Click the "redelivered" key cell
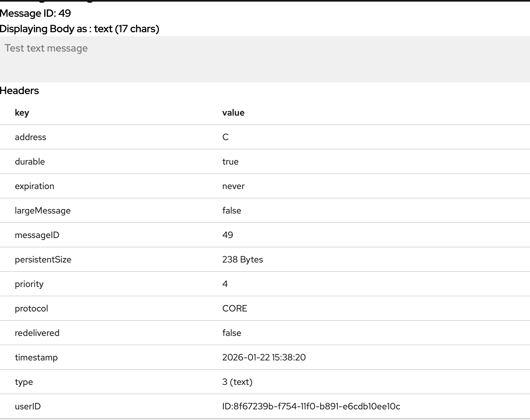Image resolution: width=530 pixels, height=420 pixels. click(x=37, y=333)
